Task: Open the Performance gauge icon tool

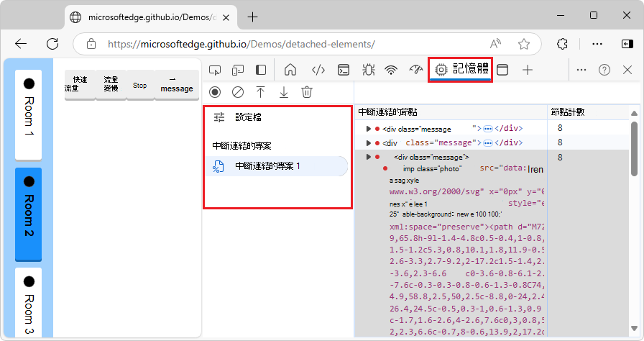Action: (x=415, y=71)
